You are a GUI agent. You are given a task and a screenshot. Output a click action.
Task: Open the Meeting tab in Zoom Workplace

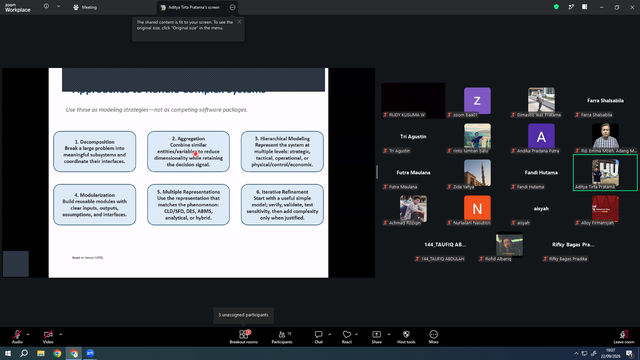85,7
